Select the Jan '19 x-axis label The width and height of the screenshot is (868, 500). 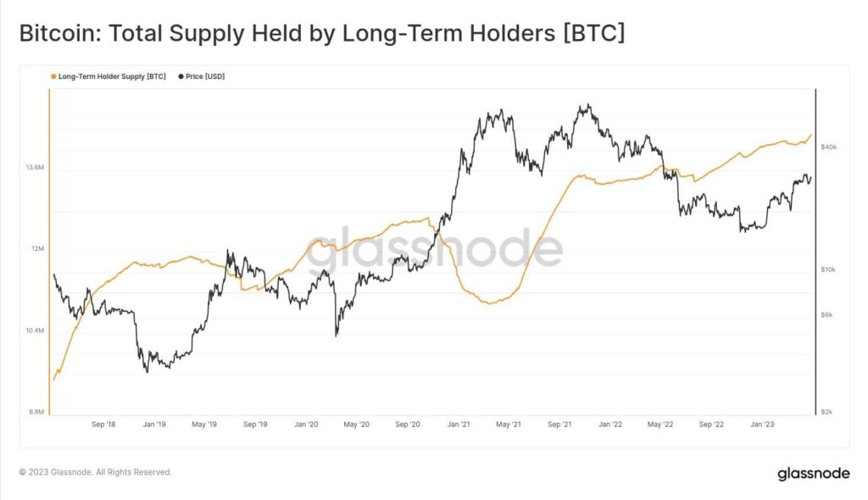tap(153, 424)
